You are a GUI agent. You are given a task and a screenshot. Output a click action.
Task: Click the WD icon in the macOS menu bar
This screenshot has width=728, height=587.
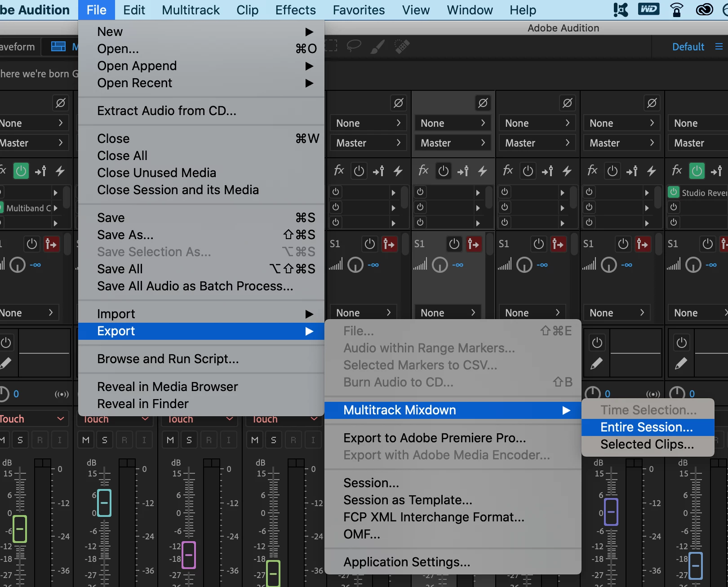[649, 9]
